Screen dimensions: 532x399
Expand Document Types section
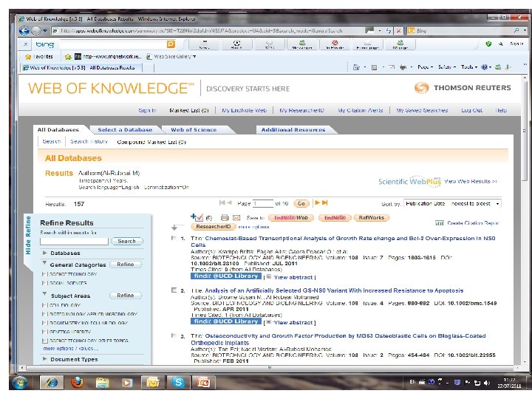[x=44, y=358]
